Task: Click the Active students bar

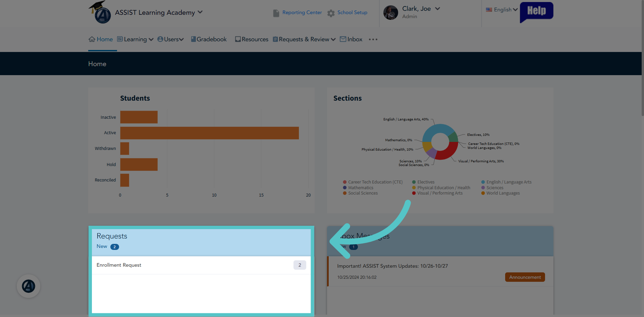Action: 210,133
